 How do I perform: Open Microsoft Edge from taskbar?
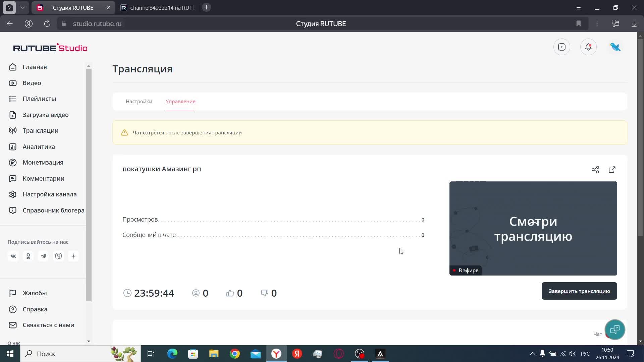coord(172,354)
